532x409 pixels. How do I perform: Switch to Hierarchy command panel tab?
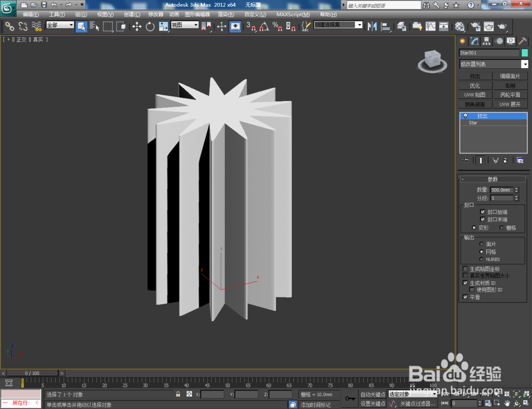click(x=487, y=41)
